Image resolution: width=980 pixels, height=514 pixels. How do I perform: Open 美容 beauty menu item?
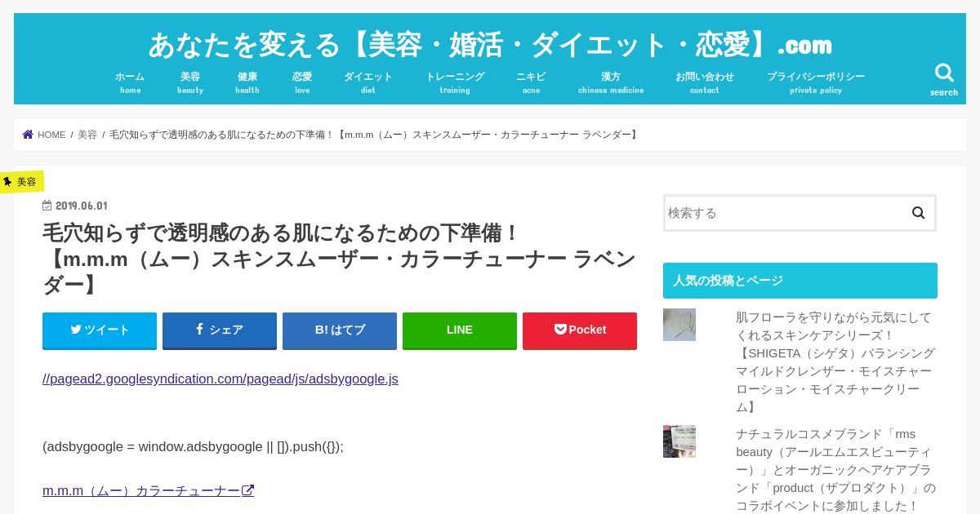190,82
